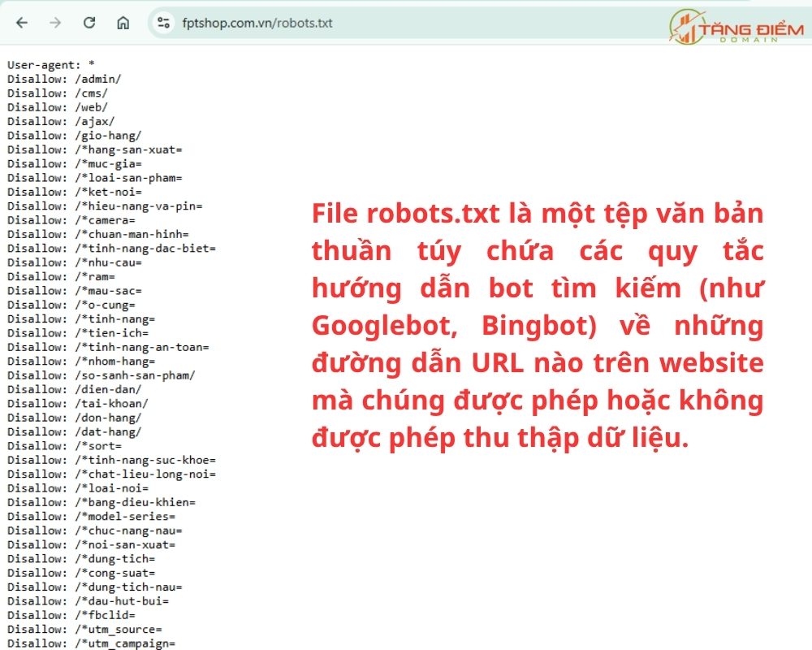Click the 'Disallow: /dien-dan/' line

74,389
